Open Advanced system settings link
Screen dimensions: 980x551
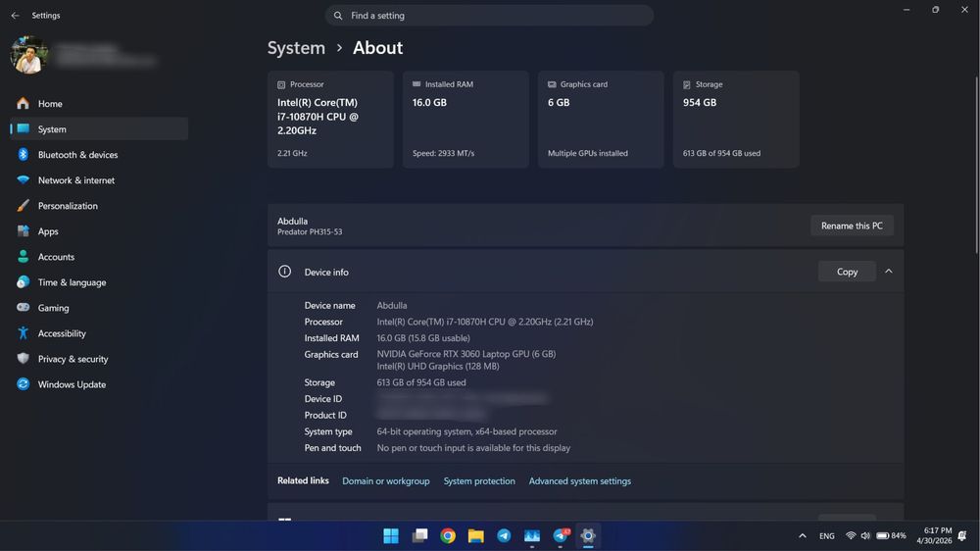click(x=579, y=481)
